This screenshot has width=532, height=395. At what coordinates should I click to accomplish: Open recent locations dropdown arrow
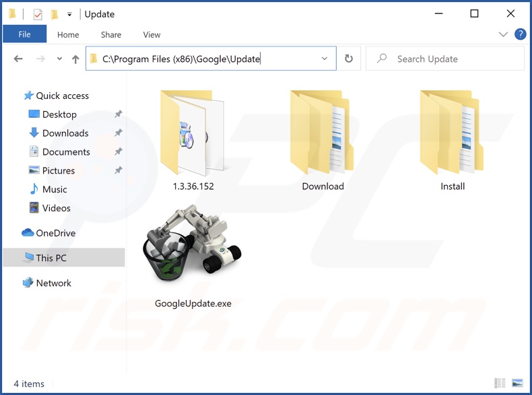coord(59,59)
